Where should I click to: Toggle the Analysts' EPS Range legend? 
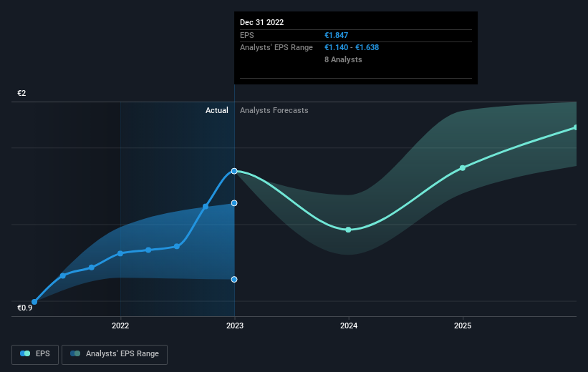[115, 354]
